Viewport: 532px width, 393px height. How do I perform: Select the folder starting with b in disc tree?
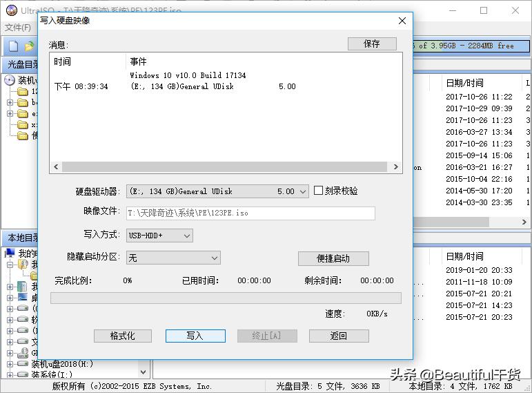pyautogui.click(x=23, y=102)
